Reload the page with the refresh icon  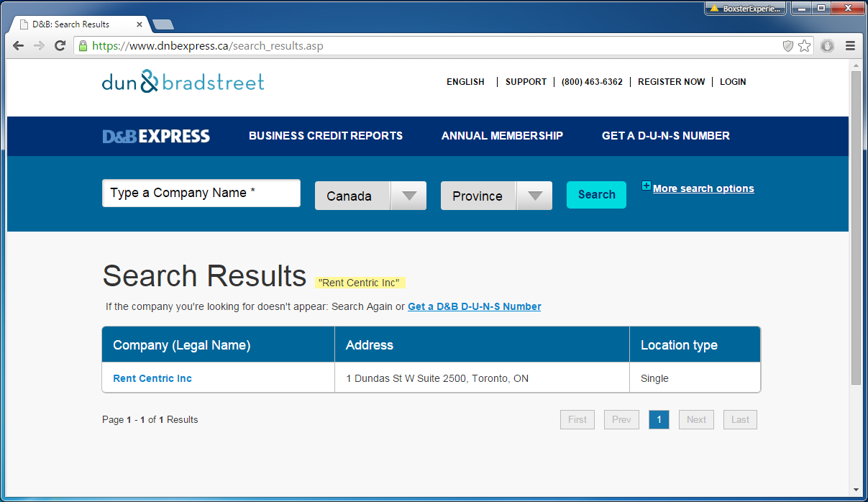coord(60,45)
